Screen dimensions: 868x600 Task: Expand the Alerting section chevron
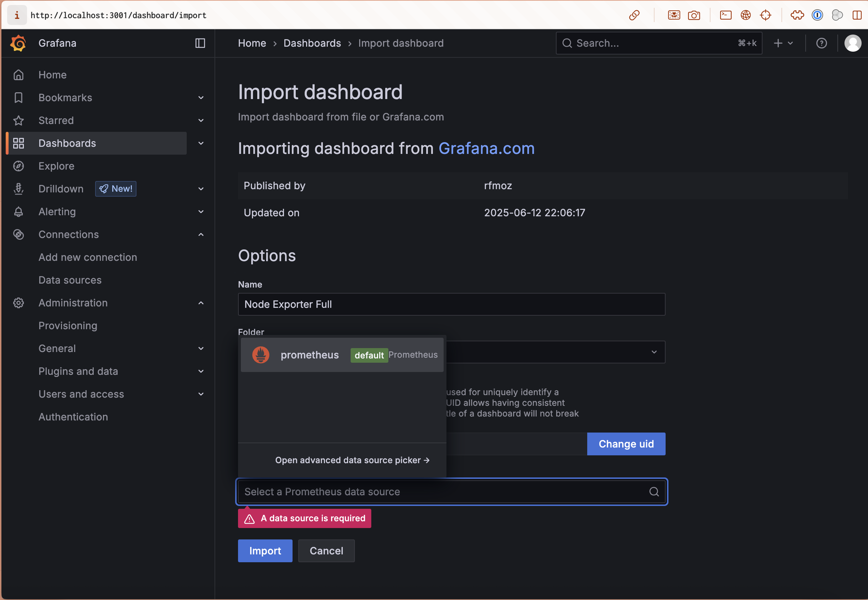point(201,212)
